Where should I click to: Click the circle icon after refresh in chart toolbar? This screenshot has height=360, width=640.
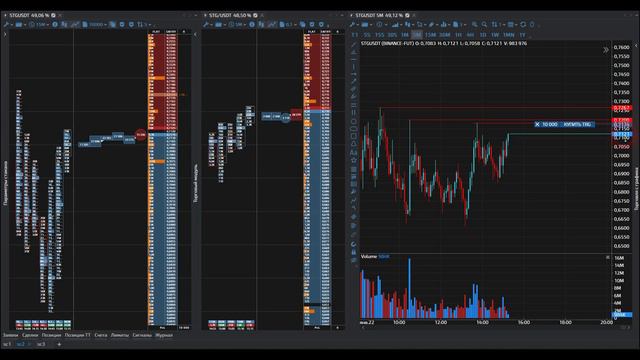532,24
